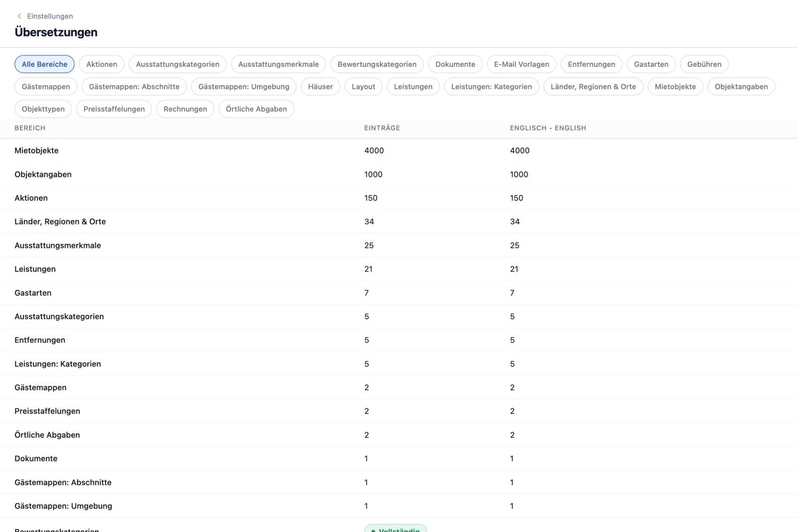Viewport: 798px width, 532px height.
Task: Click the Rechnungen filter chip
Action: (x=185, y=109)
